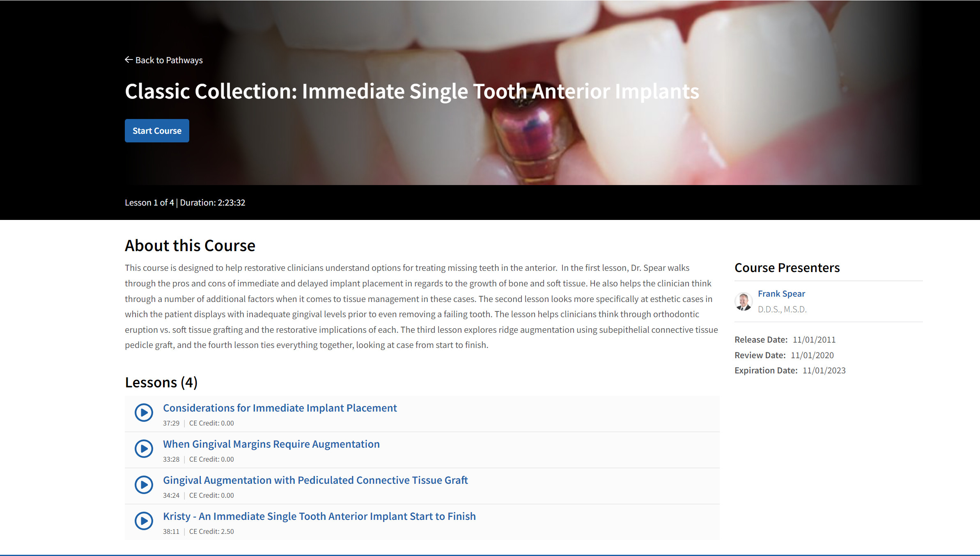Click the Expiration Date 11/01/2023 value

click(824, 371)
